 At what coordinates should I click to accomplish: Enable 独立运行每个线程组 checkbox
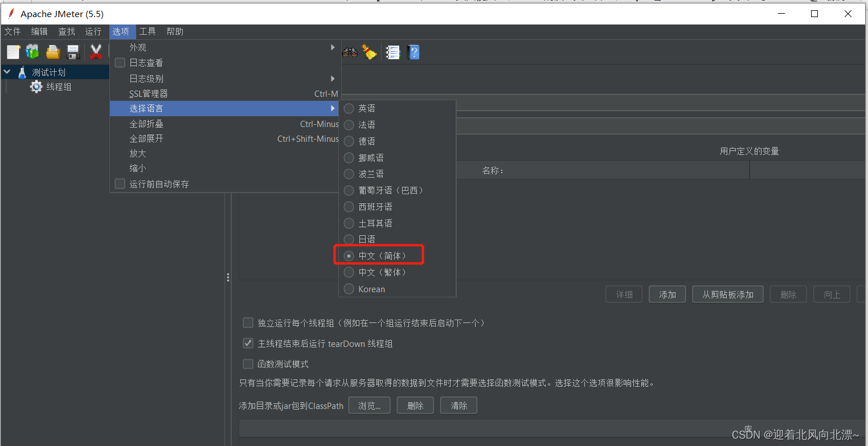(248, 322)
